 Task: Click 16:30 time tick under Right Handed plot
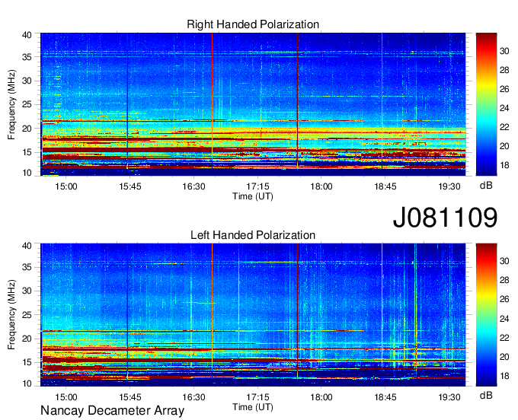coord(194,186)
